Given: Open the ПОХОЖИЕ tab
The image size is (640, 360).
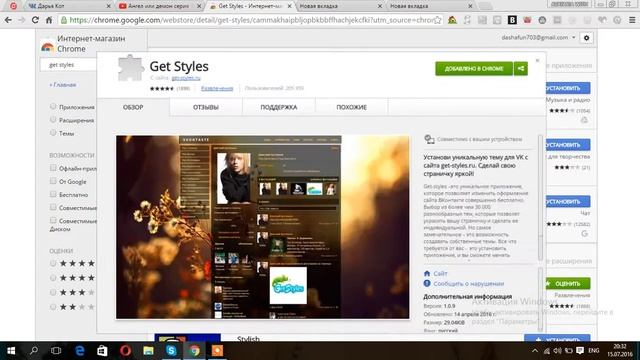Looking at the screenshot, I should [351, 107].
